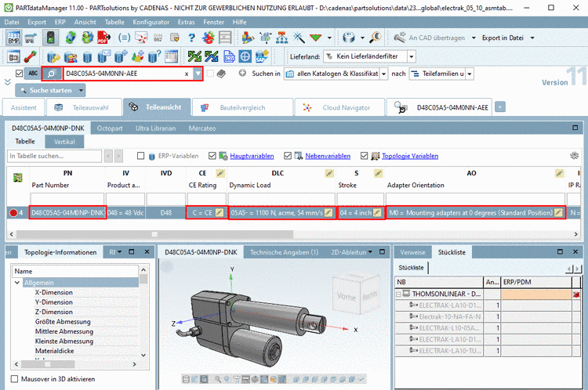
Task: Click the pencil edit icon in CE column header
Action: click(220, 172)
